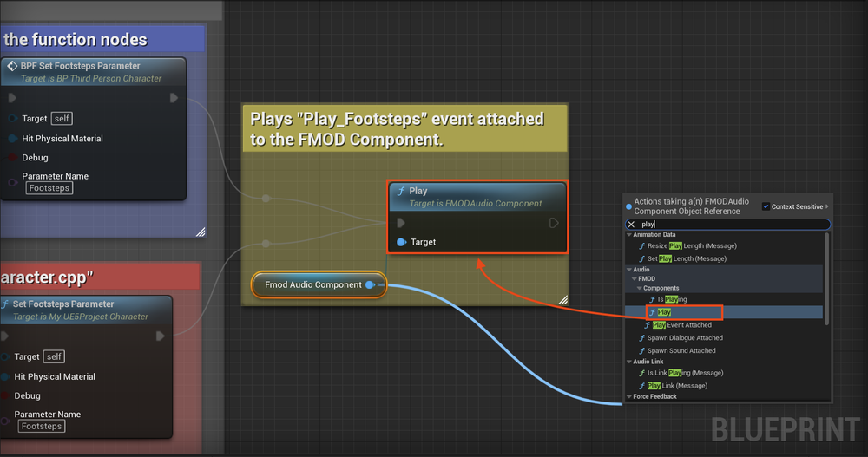
Task: Click the Footsteps parameter field on BPF node
Action: tap(49, 188)
